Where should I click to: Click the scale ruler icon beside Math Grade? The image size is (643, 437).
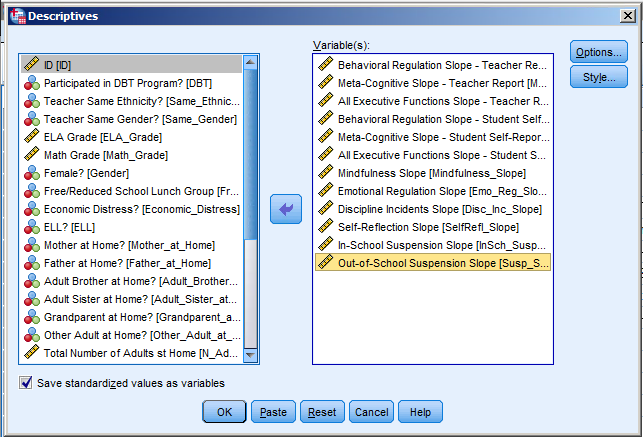[x=32, y=154]
